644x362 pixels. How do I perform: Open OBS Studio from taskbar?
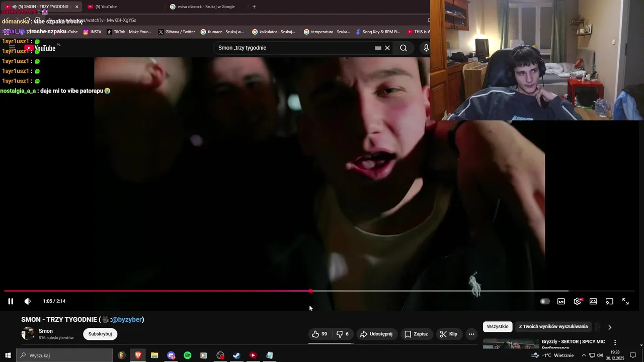(220, 355)
